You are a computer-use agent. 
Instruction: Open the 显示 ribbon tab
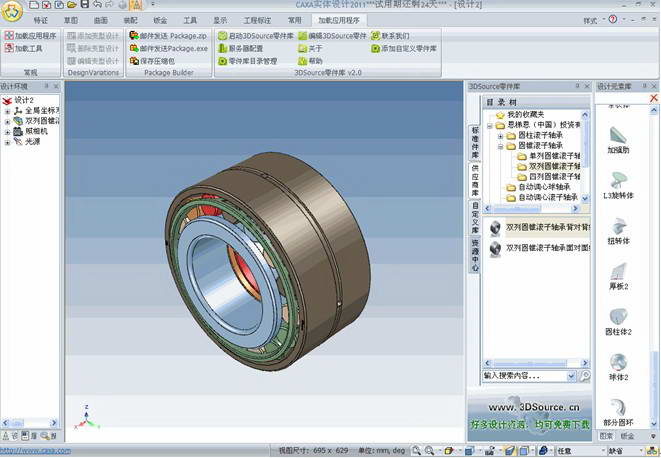[220, 20]
